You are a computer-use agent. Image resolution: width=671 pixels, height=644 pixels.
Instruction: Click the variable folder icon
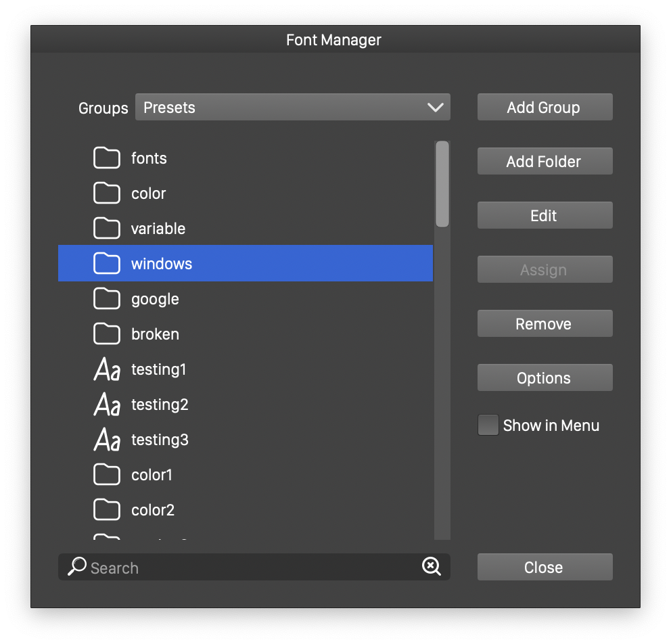[106, 229]
